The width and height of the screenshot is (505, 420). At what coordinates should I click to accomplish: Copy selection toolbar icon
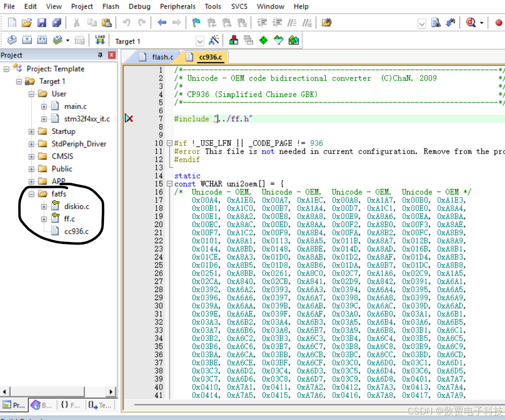coord(92,22)
